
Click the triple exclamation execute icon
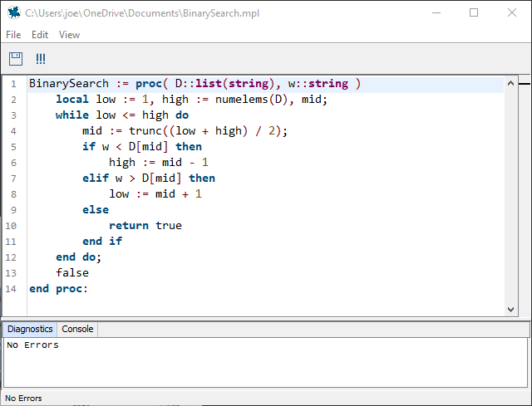pos(40,59)
